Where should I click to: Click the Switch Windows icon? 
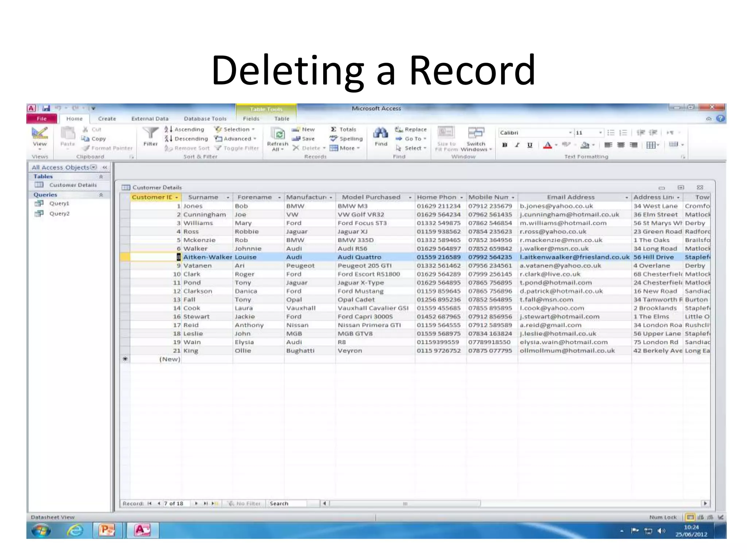tap(476, 133)
